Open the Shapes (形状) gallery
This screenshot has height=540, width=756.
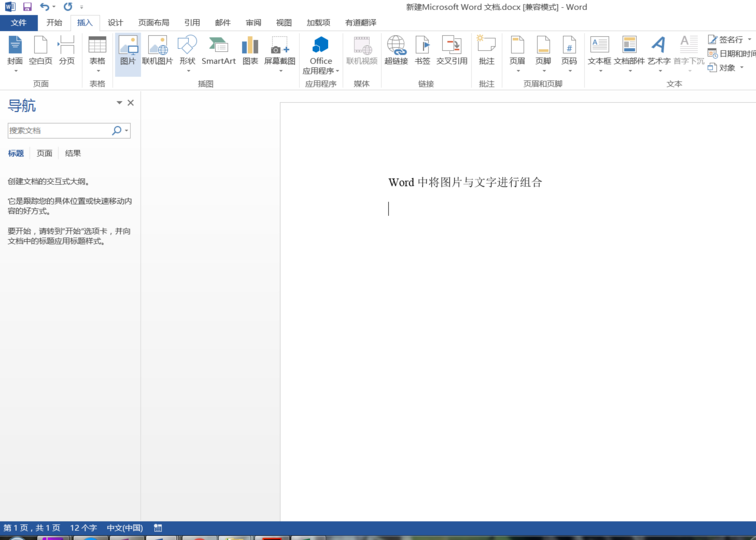(188, 54)
